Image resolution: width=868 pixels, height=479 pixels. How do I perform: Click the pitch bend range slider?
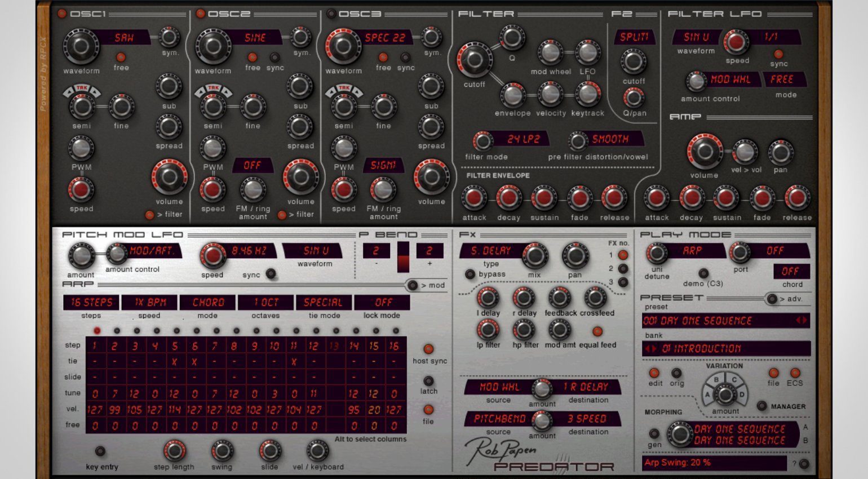(403, 257)
